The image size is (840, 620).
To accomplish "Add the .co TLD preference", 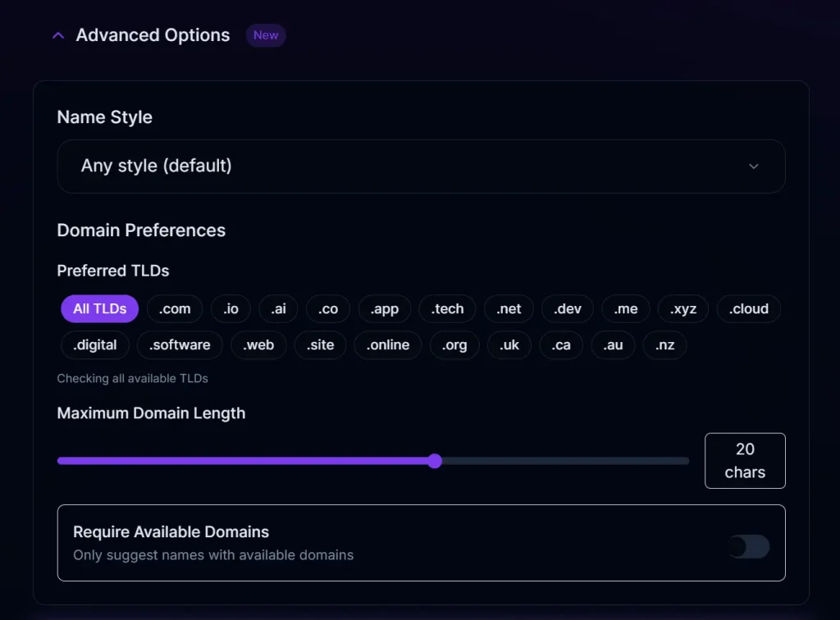I will (x=326, y=308).
